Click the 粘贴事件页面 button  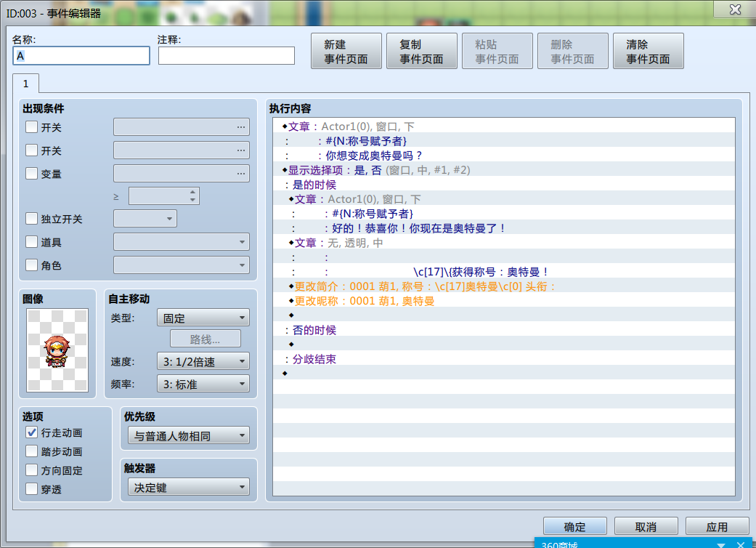point(497,51)
